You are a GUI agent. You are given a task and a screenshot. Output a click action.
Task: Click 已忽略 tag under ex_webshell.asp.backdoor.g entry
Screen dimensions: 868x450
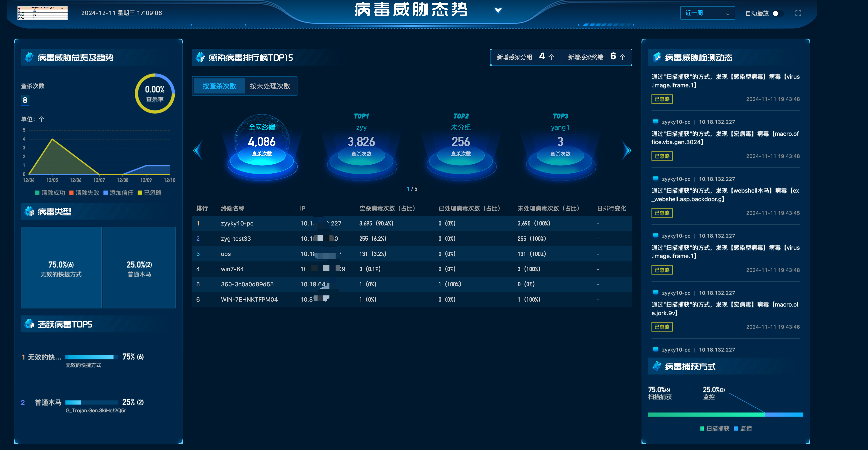coord(662,213)
